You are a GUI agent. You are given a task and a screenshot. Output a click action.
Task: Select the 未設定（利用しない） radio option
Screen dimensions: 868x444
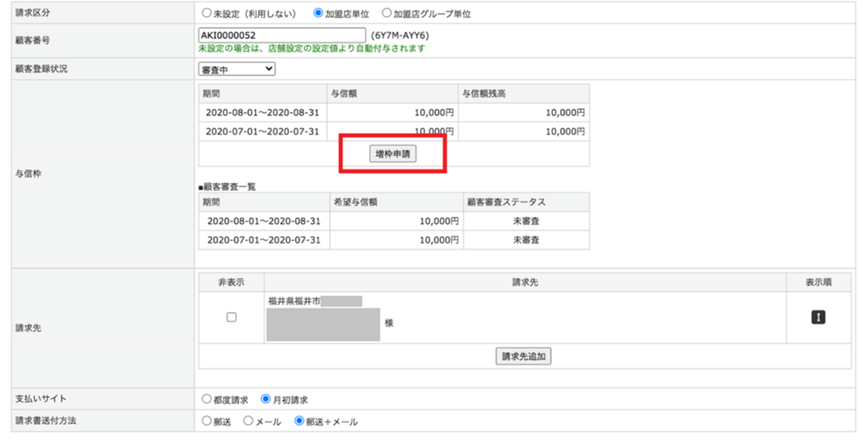tap(206, 13)
